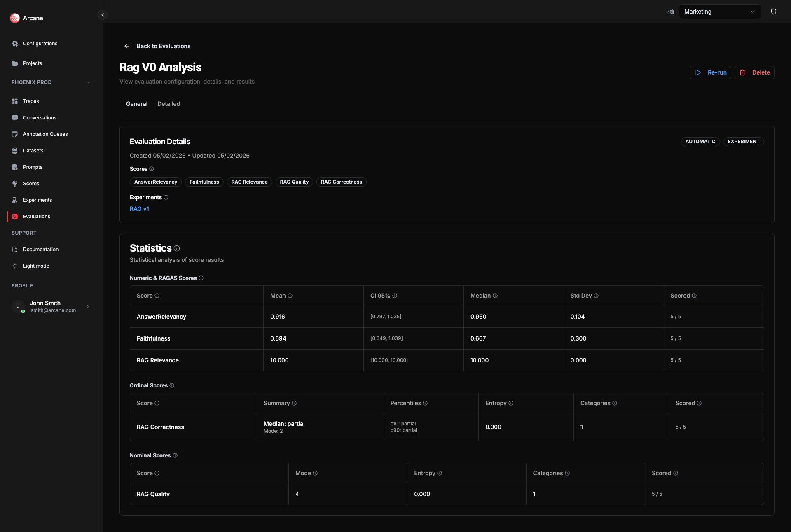Collapse the sidebar with the chevron button
This screenshot has height=532, width=791.
[x=102, y=15]
